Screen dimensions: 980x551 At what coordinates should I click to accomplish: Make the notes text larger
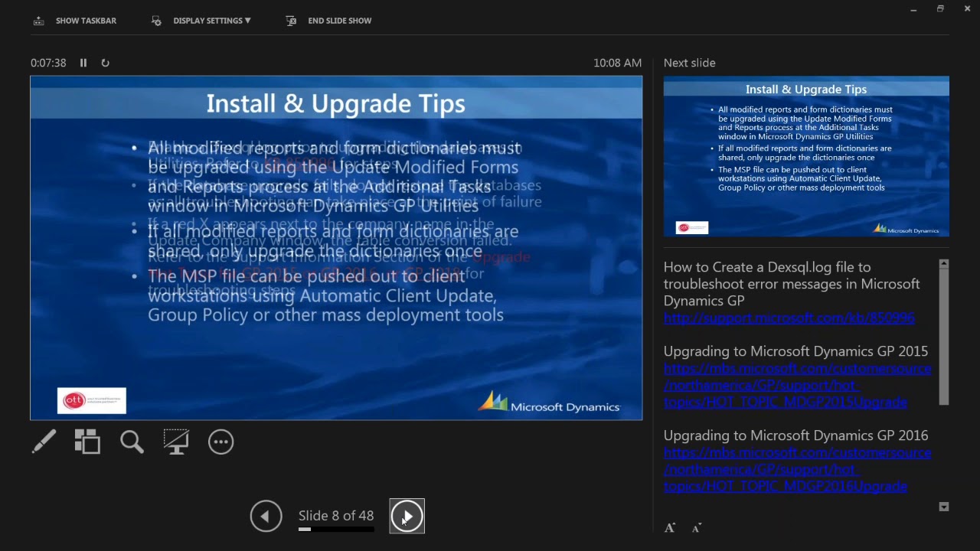point(670,527)
